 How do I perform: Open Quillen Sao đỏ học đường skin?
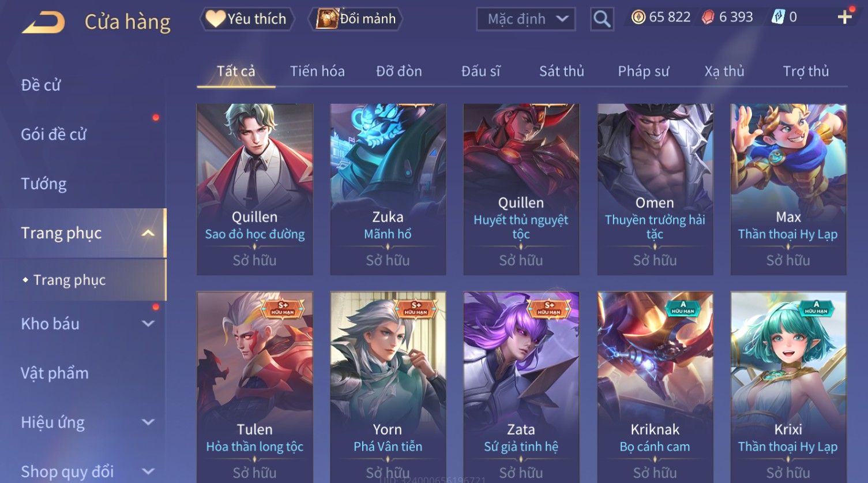[x=255, y=189]
